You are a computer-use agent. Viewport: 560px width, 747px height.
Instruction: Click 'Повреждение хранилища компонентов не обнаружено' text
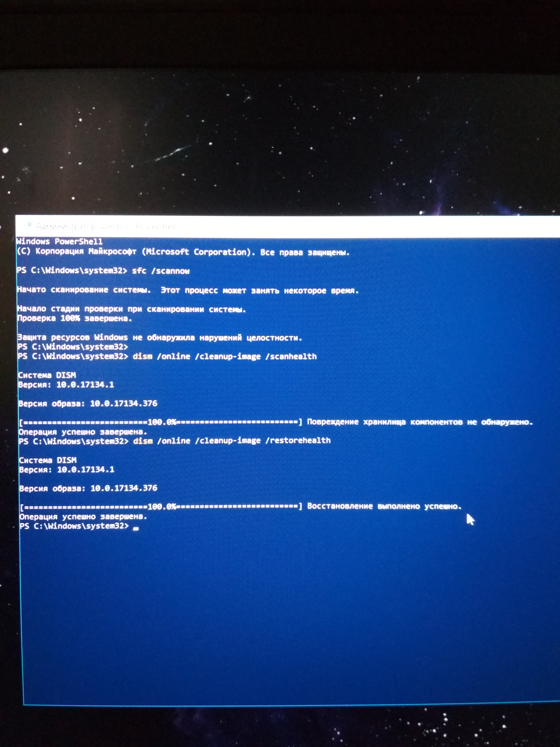(x=420, y=422)
